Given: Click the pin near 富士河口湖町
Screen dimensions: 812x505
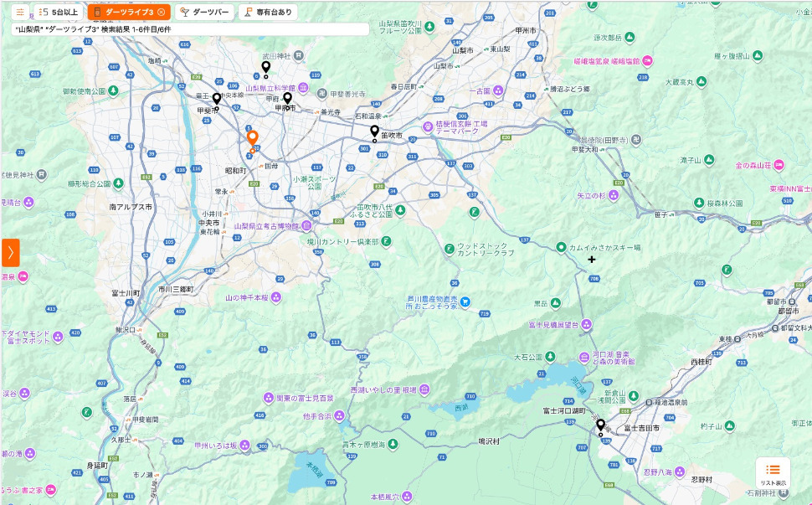Looking at the screenshot, I should (x=600, y=426).
